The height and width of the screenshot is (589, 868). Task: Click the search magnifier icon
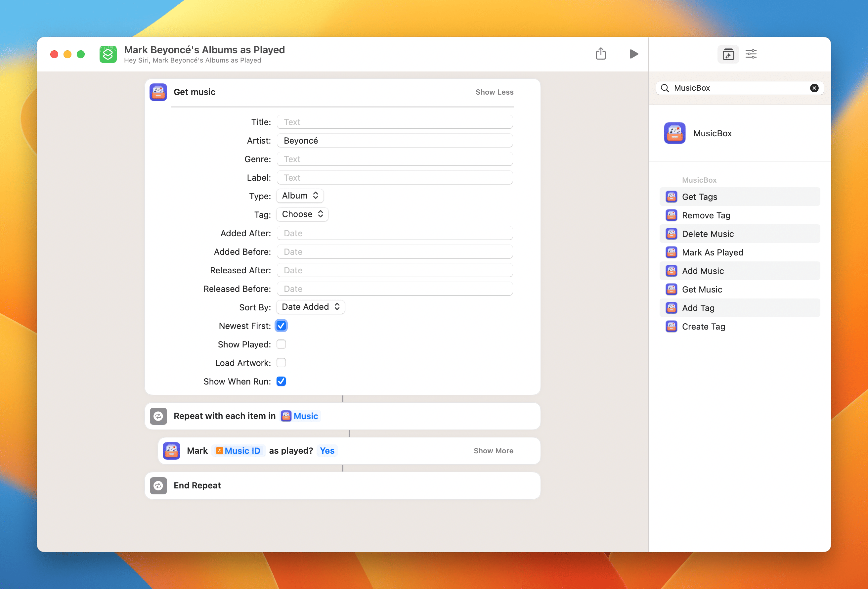pyautogui.click(x=665, y=88)
